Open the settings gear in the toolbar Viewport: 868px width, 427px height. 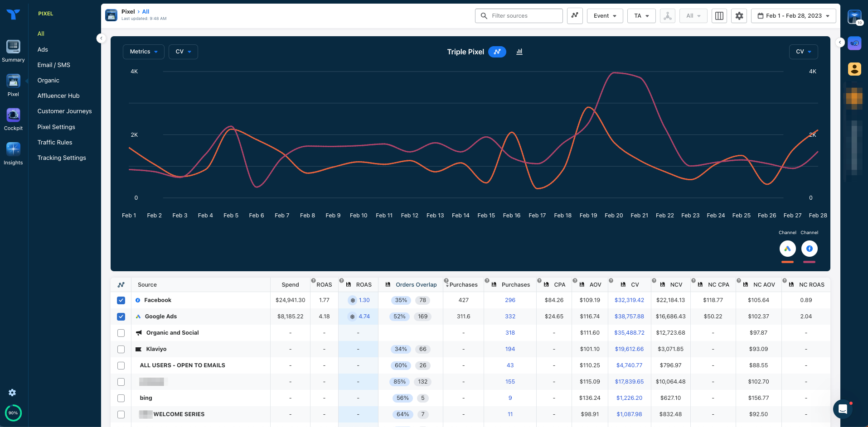(x=739, y=15)
